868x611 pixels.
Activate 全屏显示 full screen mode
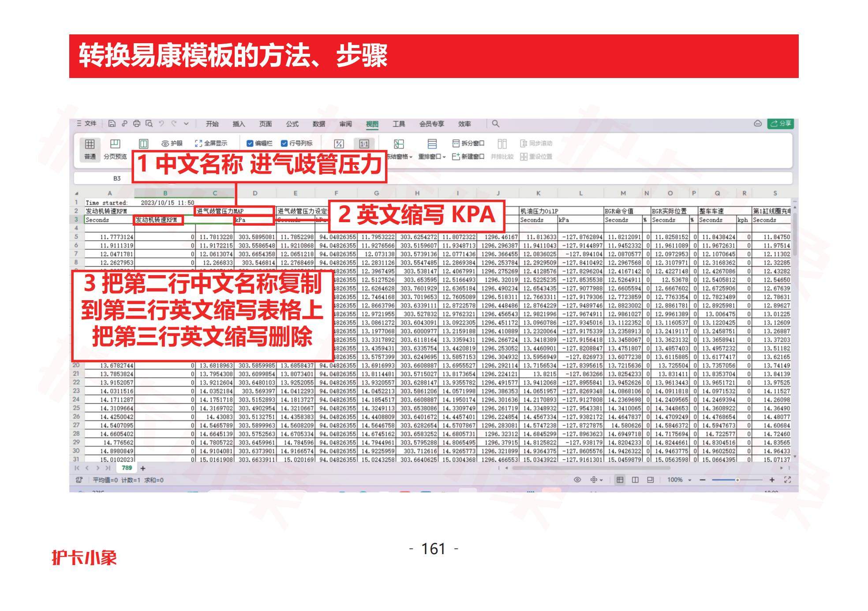point(212,143)
